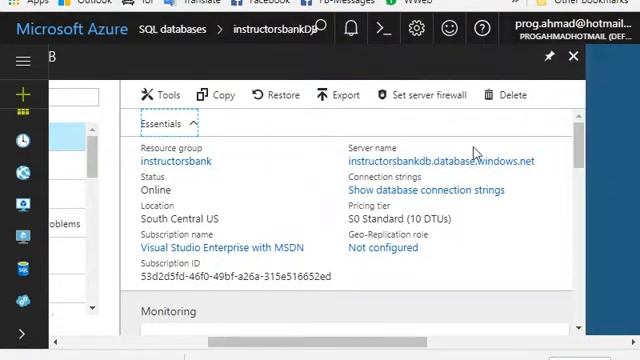Click scroll down arrow of menu list
The height and width of the screenshot is (360, 640).
pos(92,308)
